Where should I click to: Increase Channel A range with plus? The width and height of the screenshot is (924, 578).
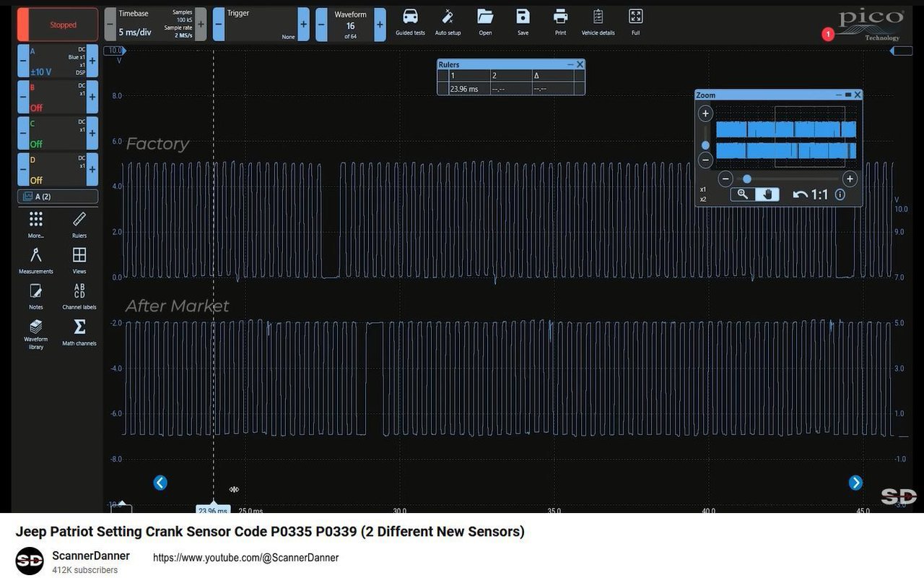click(x=92, y=62)
